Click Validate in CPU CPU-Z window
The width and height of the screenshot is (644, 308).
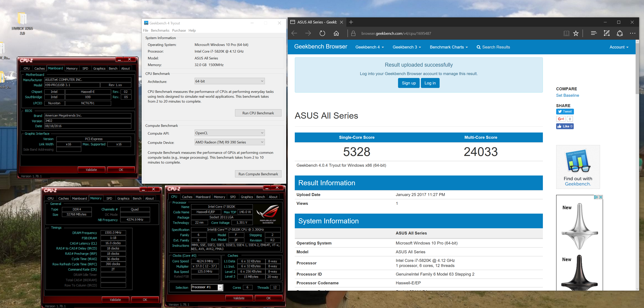click(239, 298)
